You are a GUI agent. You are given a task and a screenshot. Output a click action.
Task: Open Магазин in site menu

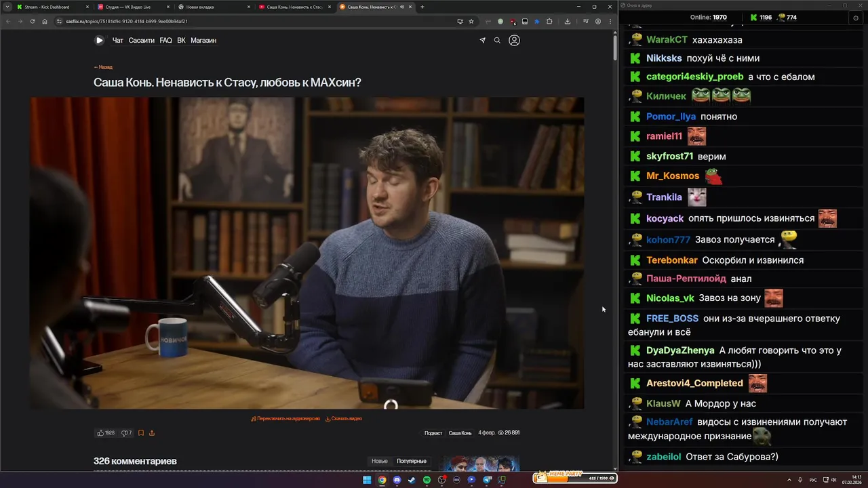tap(203, 41)
